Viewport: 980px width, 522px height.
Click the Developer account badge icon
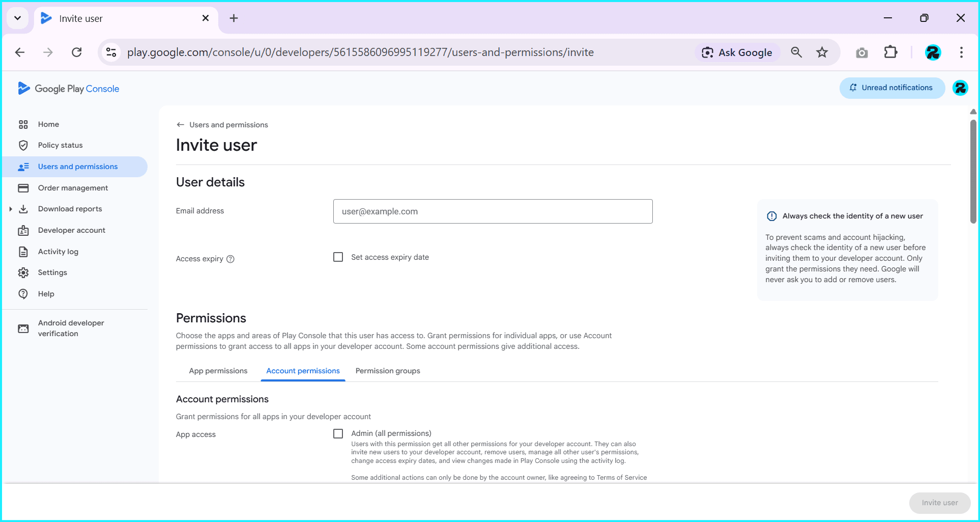click(x=23, y=230)
